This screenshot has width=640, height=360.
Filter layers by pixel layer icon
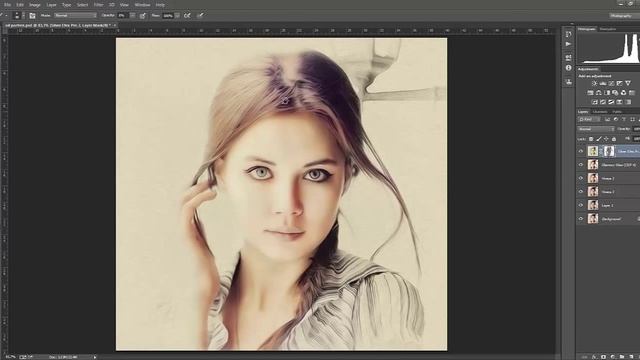[x=607, y=120]
